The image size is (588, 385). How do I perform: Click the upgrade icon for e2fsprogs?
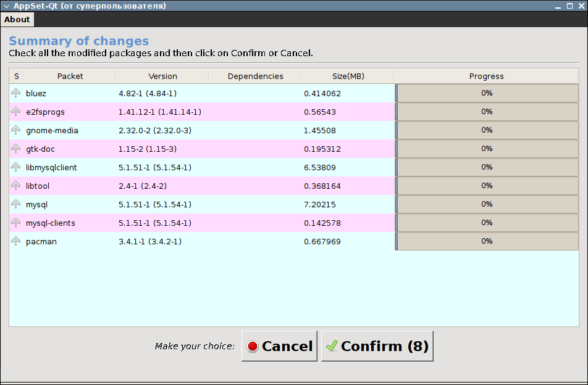point(16,112)
